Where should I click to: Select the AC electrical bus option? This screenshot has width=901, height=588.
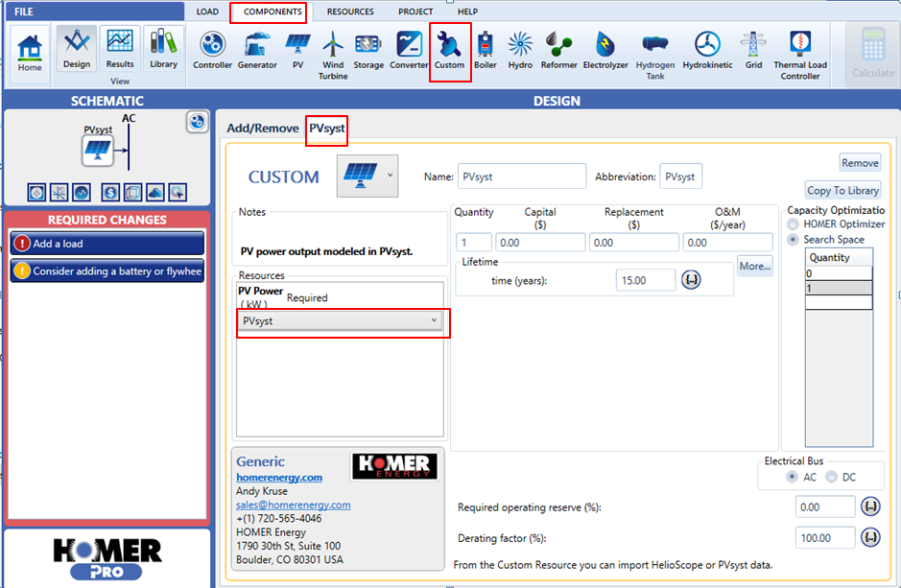[792, 477]
